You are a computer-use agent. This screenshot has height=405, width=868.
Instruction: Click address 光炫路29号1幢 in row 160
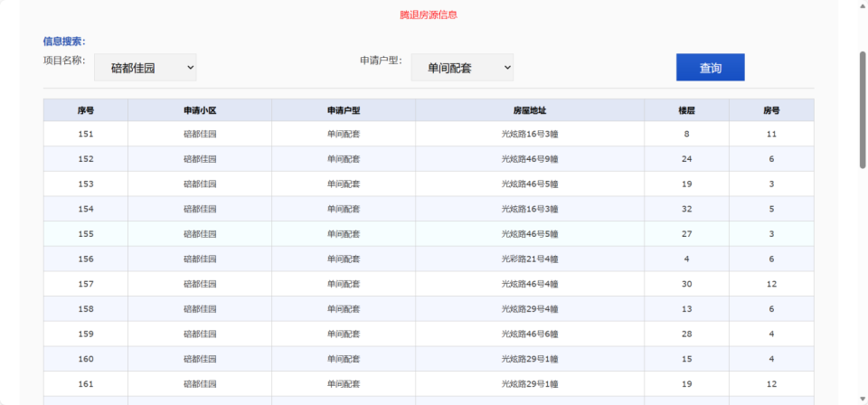click(530, 359)
